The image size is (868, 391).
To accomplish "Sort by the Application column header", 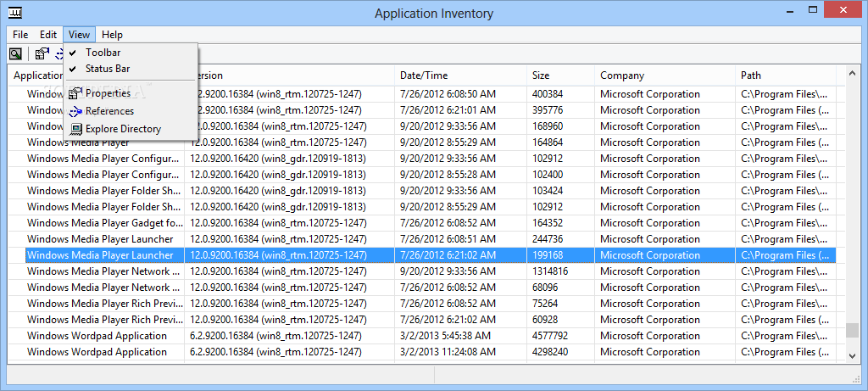I will point(37,75).
